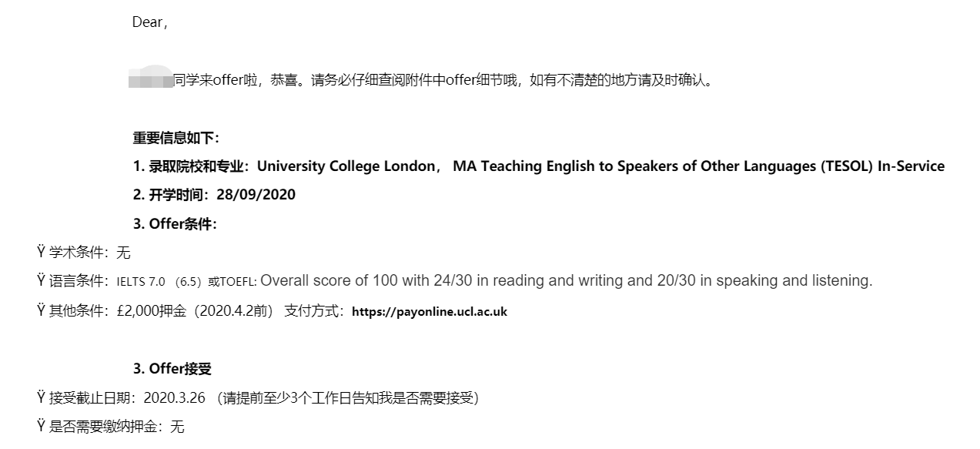Click the "IELTS 7.0" requirement text

[x=141, y=282]
